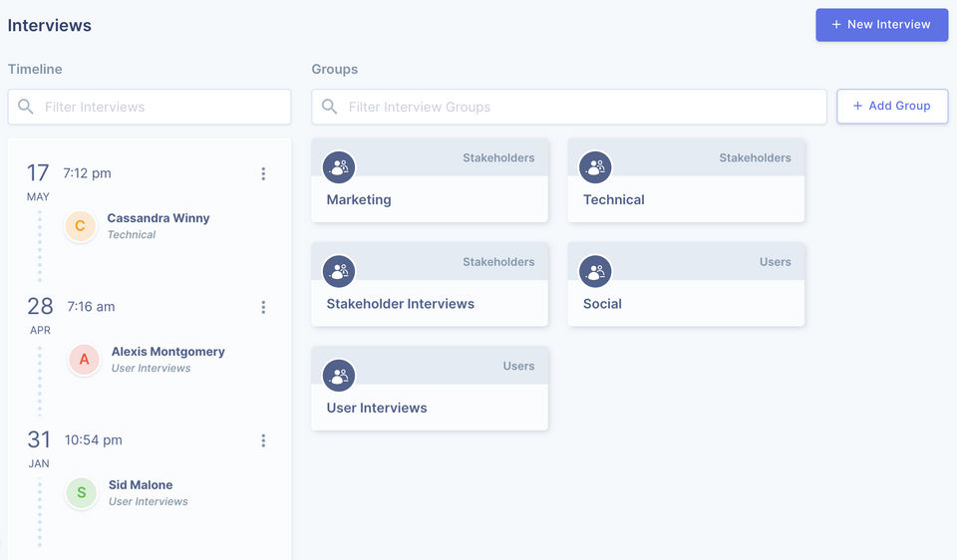Click Cassandra Winny's avatar
This screenshot has width=957, height=560.
tap(81, 226)
